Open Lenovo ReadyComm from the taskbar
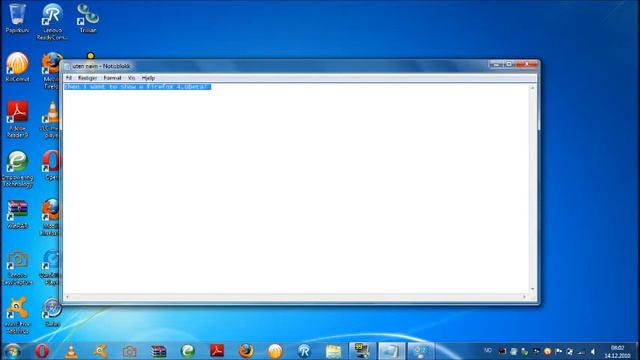640x360 pixels. coord(304,351)
